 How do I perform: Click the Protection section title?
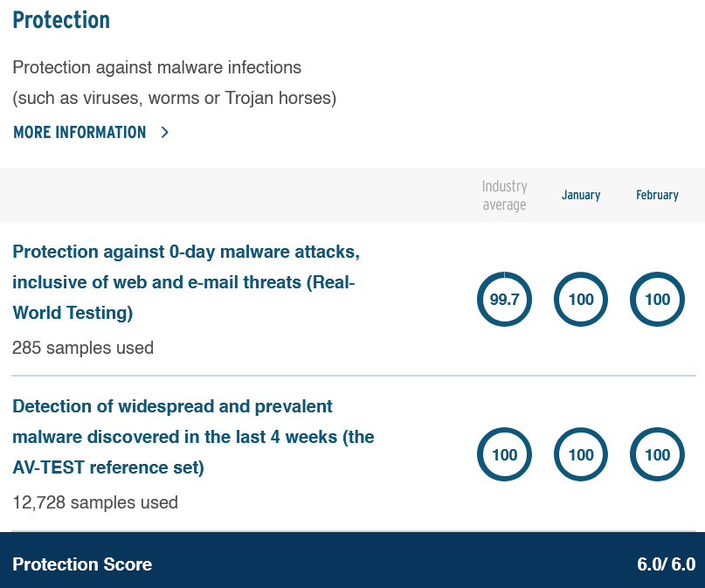(x=61, y=20)
